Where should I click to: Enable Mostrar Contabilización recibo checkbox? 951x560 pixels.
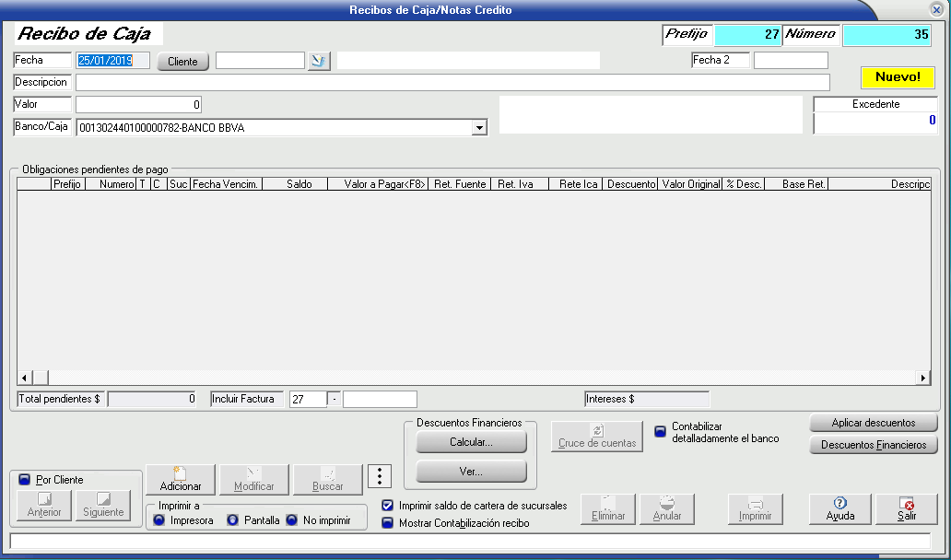coord(388,523)
